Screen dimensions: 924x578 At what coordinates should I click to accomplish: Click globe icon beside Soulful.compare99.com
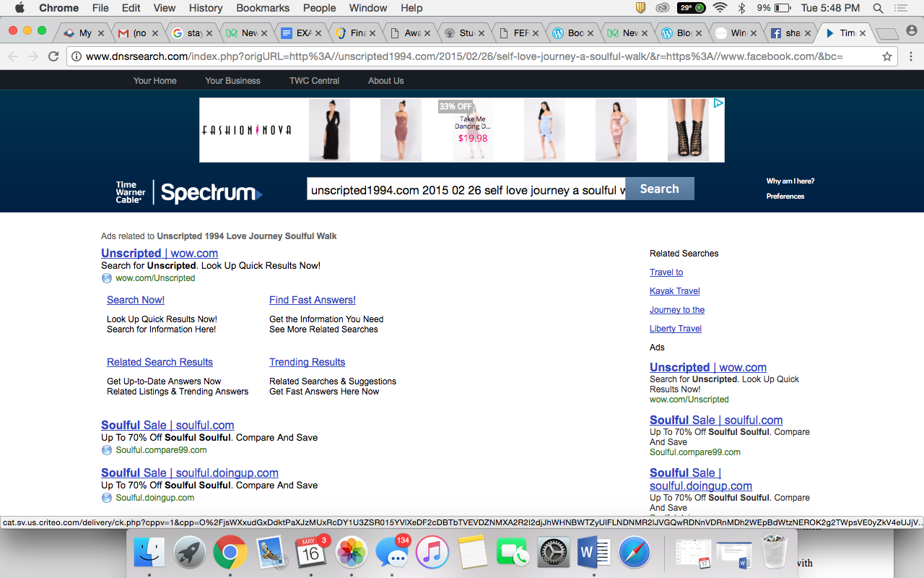pos(107,450)
